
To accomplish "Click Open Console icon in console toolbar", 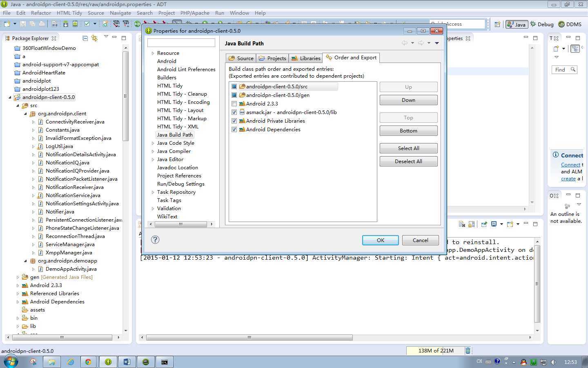I will coord(510,224).
